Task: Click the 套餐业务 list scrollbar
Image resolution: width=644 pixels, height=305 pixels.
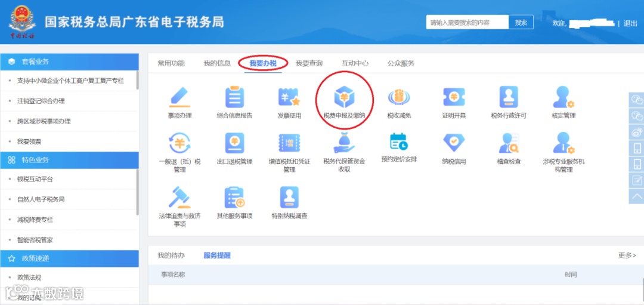Action: [137, 80]
